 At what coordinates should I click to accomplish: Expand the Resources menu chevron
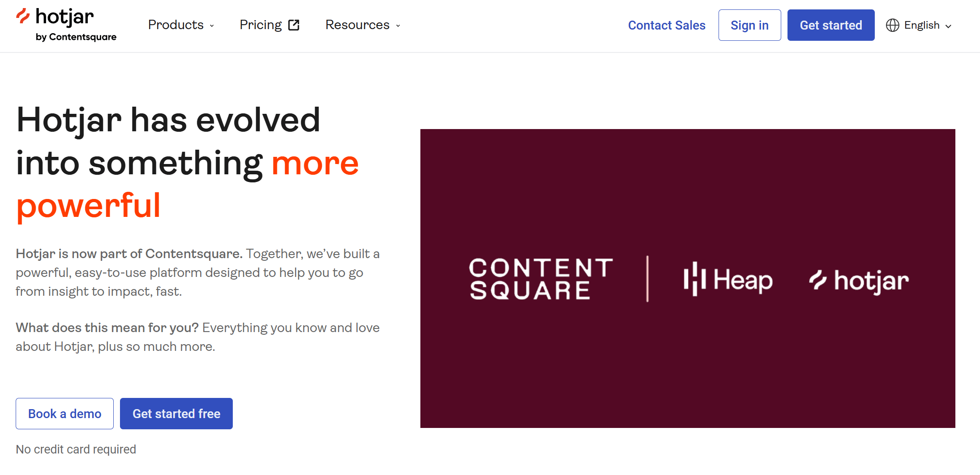coord(398,26)
